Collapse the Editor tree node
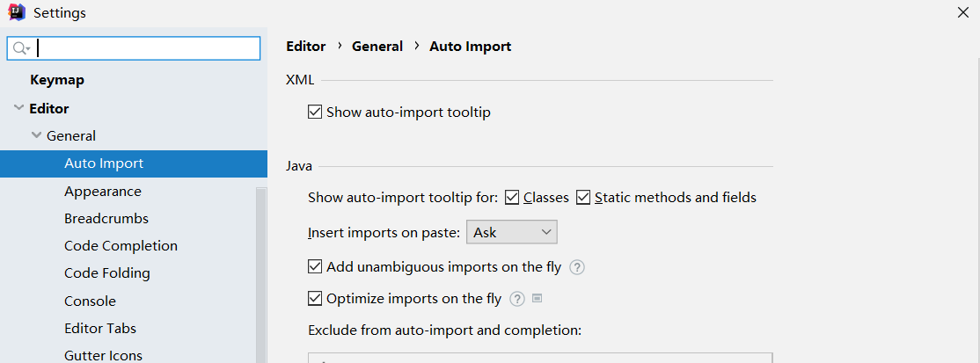Viewport: 980px width, 363px height. click(19, 109)
